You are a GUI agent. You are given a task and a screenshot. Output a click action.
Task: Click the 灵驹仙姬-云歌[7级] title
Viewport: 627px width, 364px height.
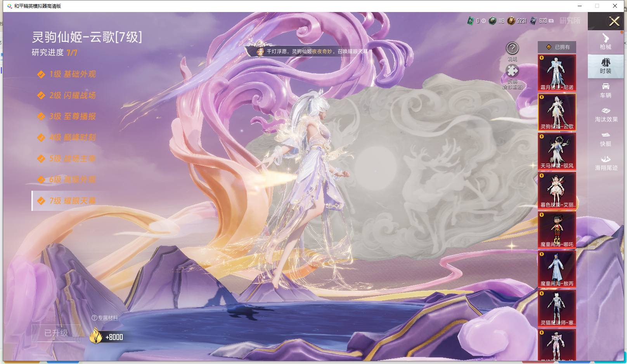tap(87, 37)
